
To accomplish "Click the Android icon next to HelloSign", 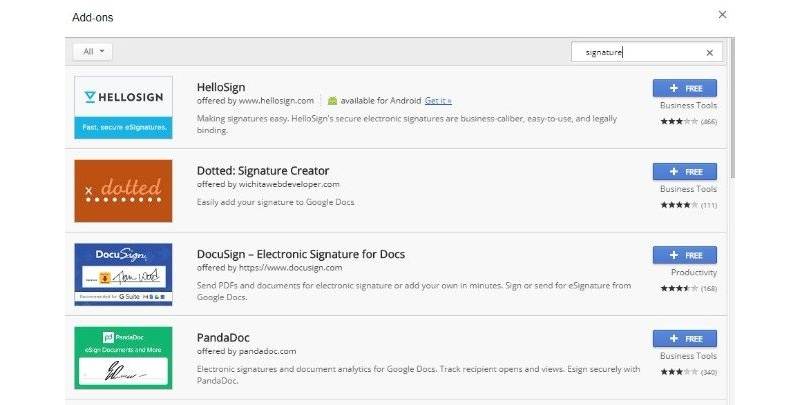I will coord(333,101).
